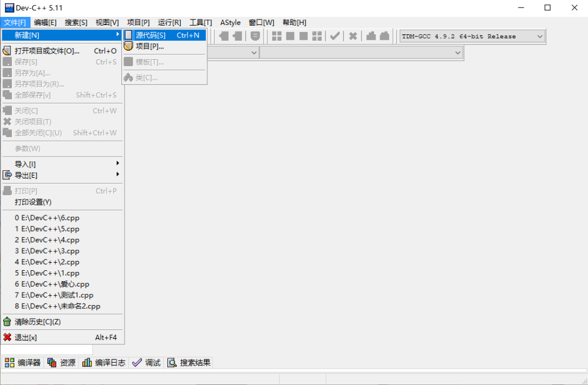Viewport: 588px width, 385px height.
Task: Select 清除历史[C](Z) menu item
Action: click(x=62, y=322)
